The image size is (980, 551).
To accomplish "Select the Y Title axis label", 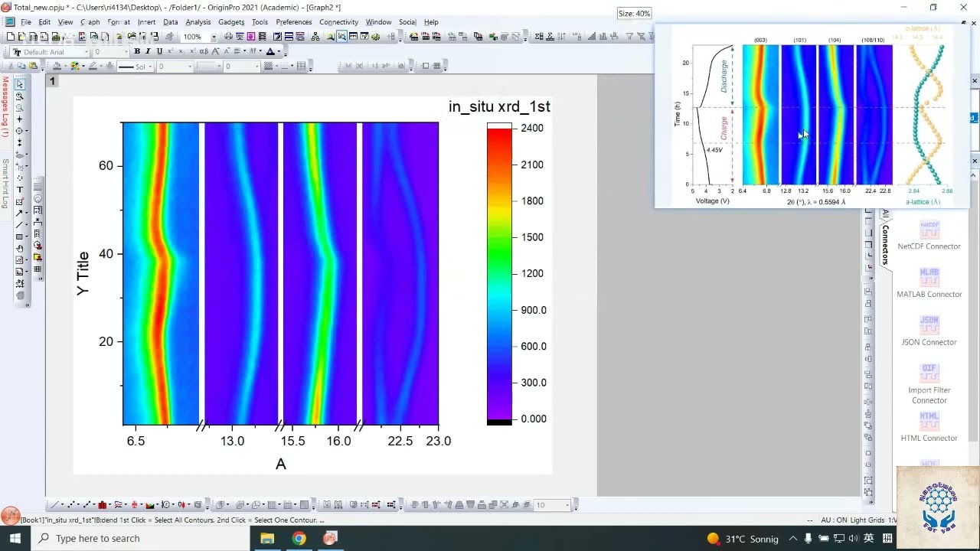I will click(83, 273).
